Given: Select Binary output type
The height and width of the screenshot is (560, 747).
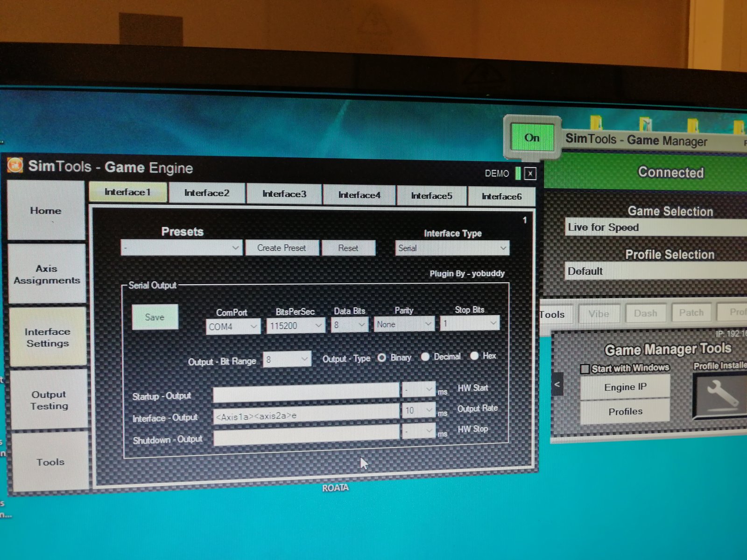Looking at the screenshot, I should pyautogui.click(x=382, y=357).
